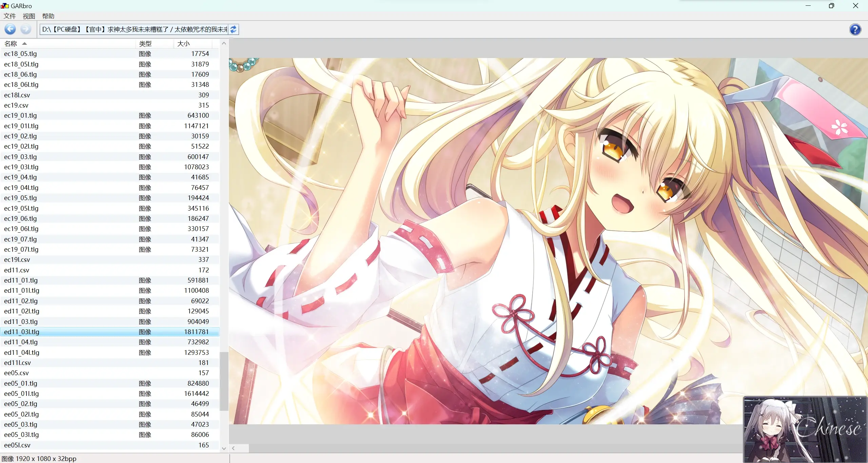Select file ec19_02l.tlg
This screenshot has height=463, width=868.
click(x=110, y=146)
